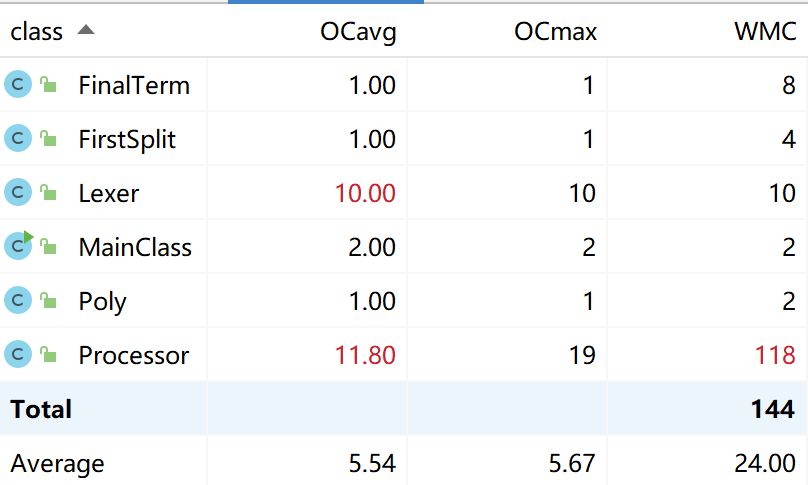Click the green lock icon beside Processor
This screenshot has height=485, width=808.
click(x=48, y=355)
